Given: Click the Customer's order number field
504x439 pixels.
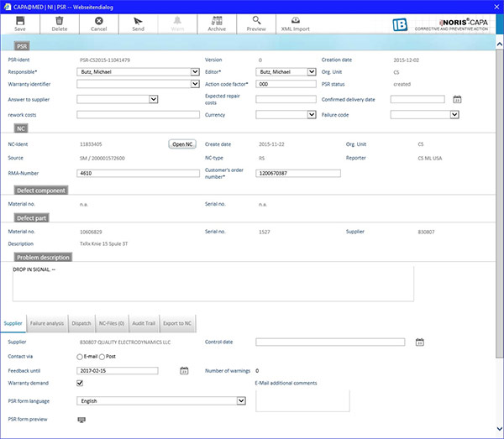Looking at the screenshot, I should coord(298,174).
